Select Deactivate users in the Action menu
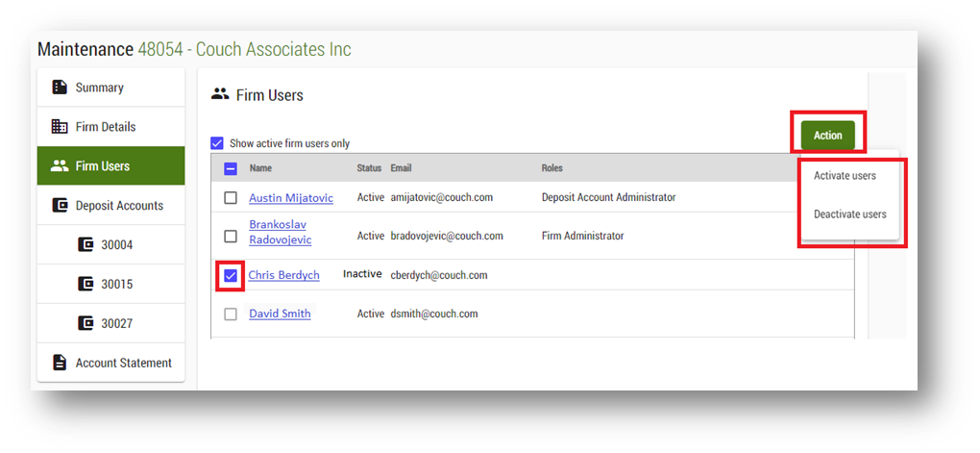This screenshot has height=453, width=980. coord(849,214)
